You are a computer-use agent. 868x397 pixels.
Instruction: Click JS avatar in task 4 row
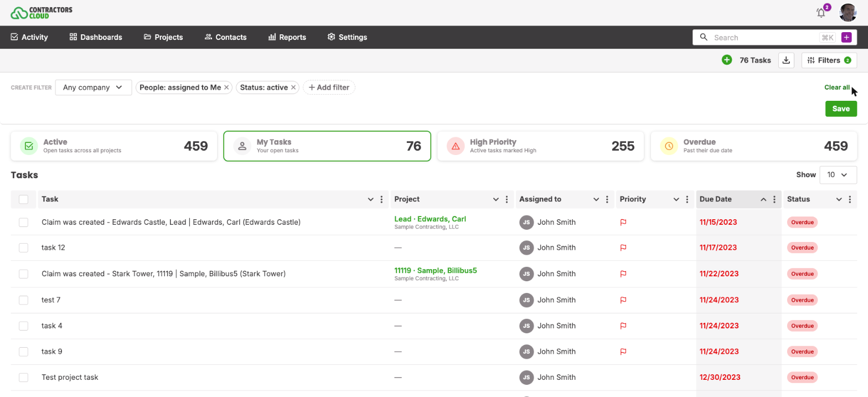pos(526,326)
